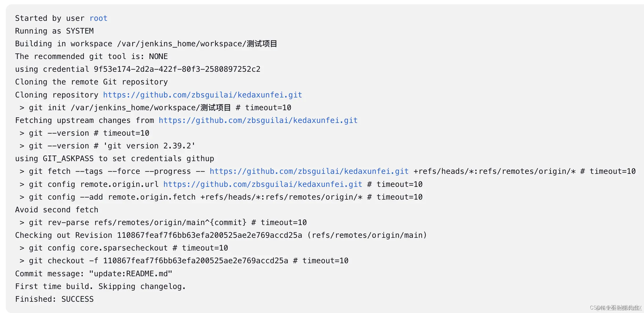Screen dimensions: 644x313
Task: Click the credential ID 9f53e174 line
Action: click(x=138, y=69)
